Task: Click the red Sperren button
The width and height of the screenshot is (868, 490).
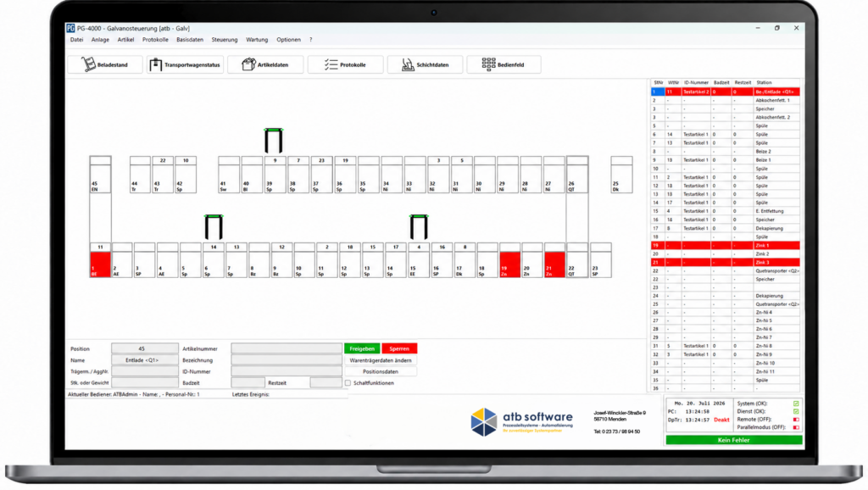Action: coord(399,348)
